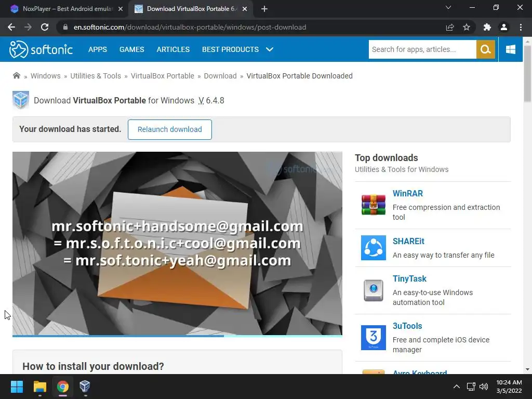Go to home breadcrumb icon

[16, 76]
